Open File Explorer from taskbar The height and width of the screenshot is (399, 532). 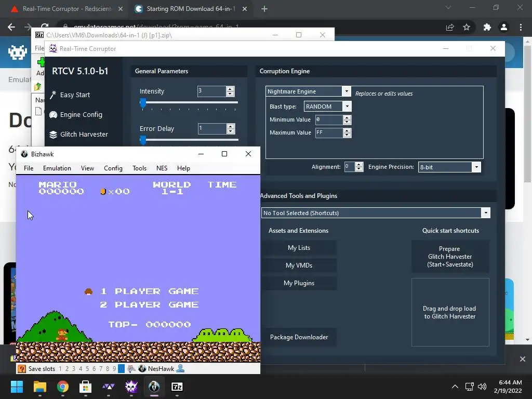click(39, 387)
